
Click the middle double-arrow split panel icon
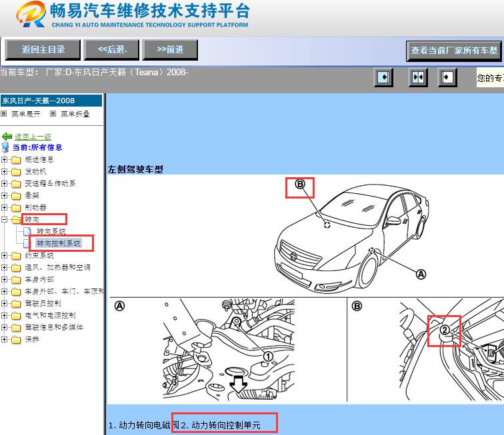[418, 77]
